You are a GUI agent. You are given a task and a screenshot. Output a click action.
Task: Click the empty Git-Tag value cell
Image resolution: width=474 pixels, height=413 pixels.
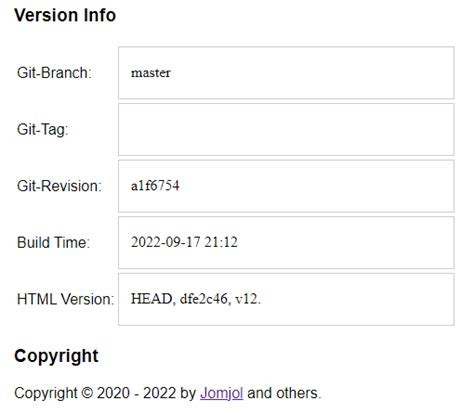tap(286, 129)
